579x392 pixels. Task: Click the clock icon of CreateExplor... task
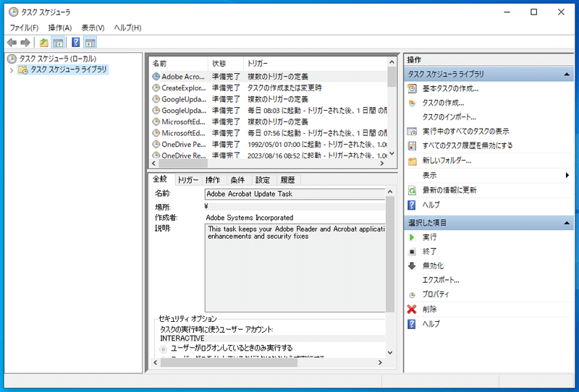[x=156, y=88]
